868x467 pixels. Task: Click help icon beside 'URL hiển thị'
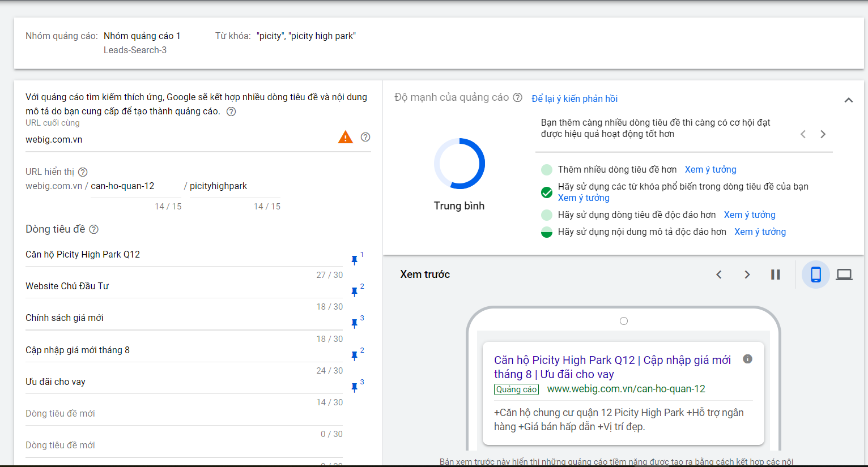[83, 172]
